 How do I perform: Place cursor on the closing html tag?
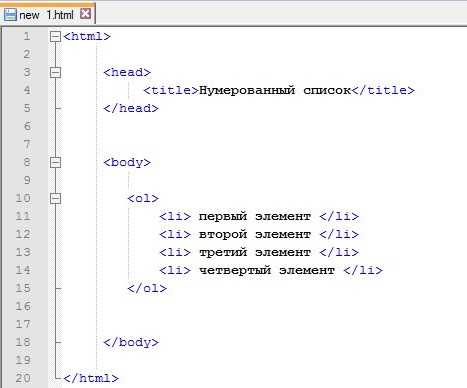tap(91, 378)
